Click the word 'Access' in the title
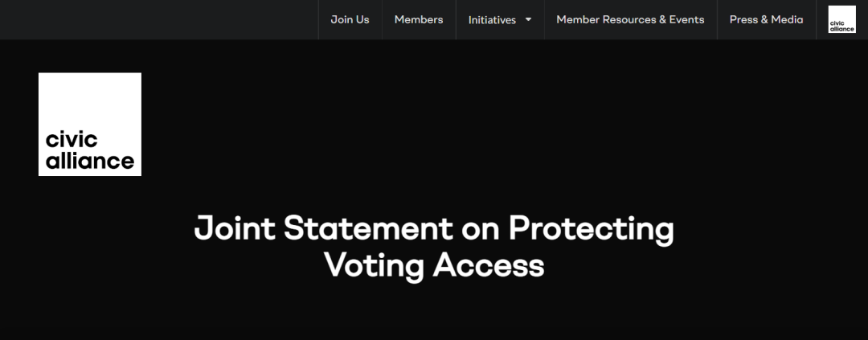The width and height of the screenshot is (868, 340). tap(489, 264)
